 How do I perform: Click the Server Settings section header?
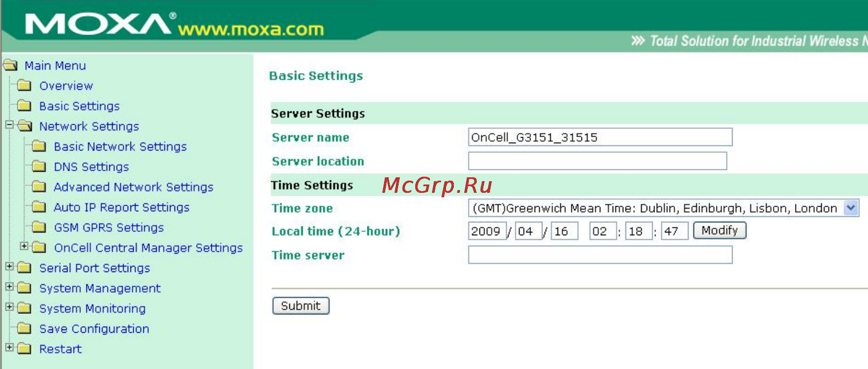(x=318, y=114)
